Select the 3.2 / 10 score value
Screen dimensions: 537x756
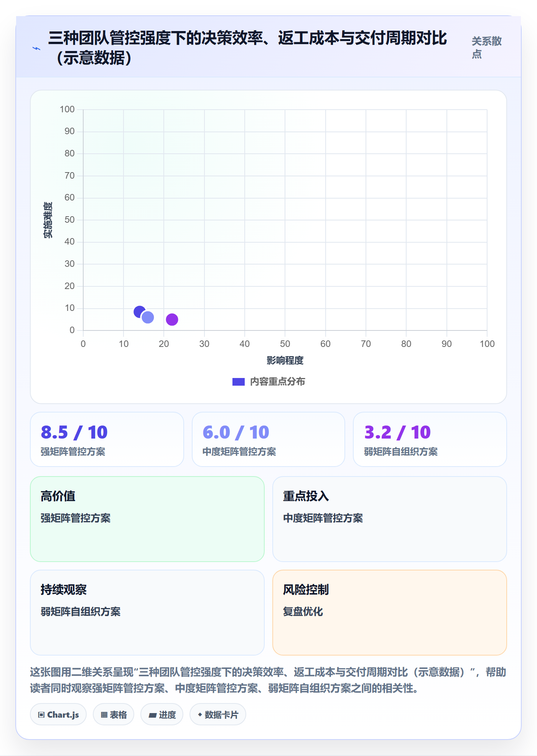tap(397, 432)
